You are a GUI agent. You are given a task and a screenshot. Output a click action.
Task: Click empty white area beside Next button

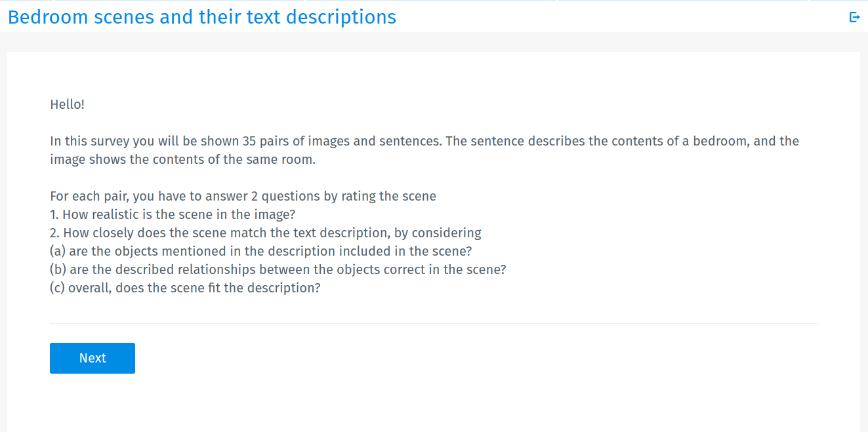(459, 358)
